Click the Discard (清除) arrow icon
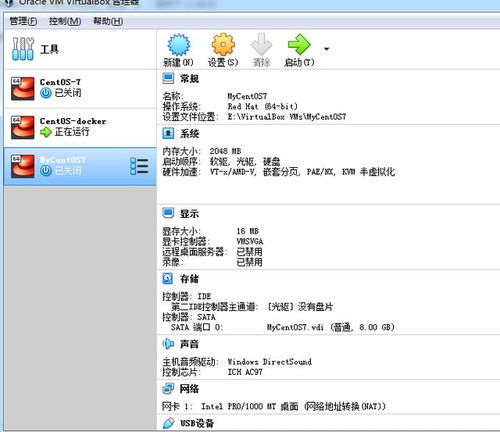 pos(261,44)
